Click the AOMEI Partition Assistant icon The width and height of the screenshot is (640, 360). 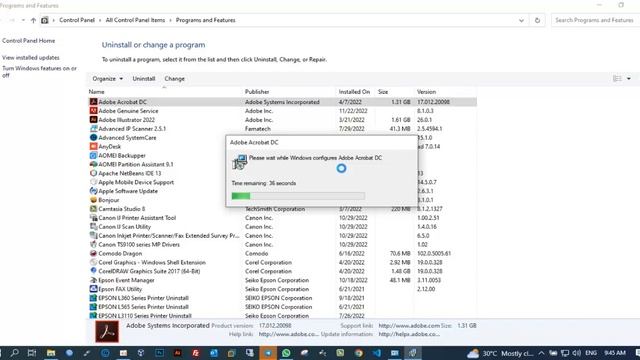point(93,164)
